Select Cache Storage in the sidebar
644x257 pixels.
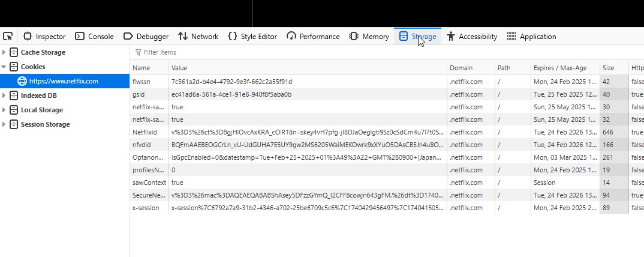tap(43, 52)
